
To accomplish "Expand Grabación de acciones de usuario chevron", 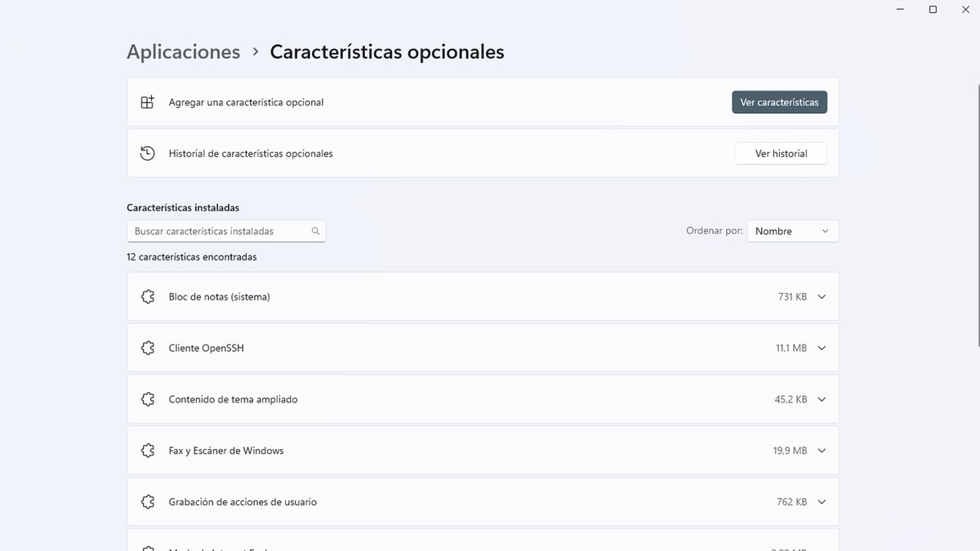I will click(x=822, y=502).
